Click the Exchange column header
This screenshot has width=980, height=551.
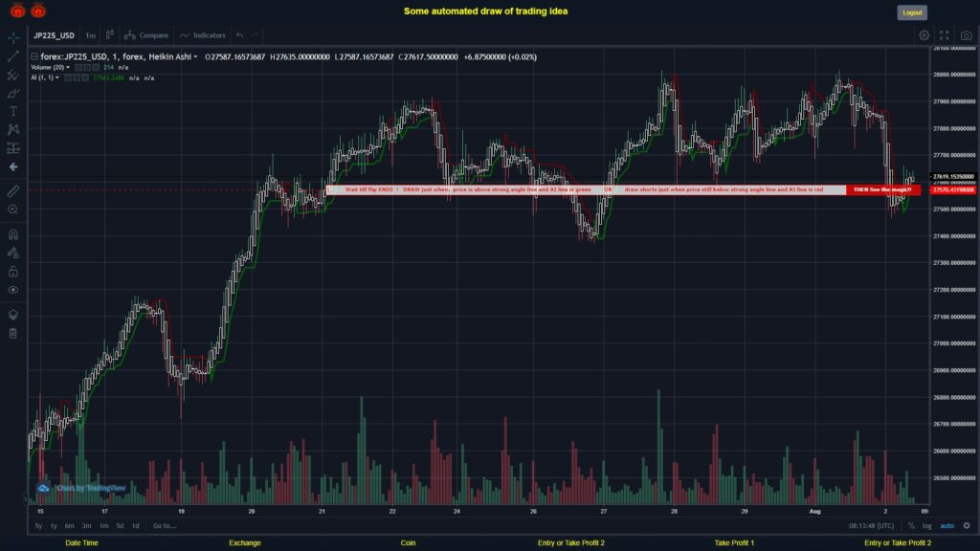coord(244,543)
